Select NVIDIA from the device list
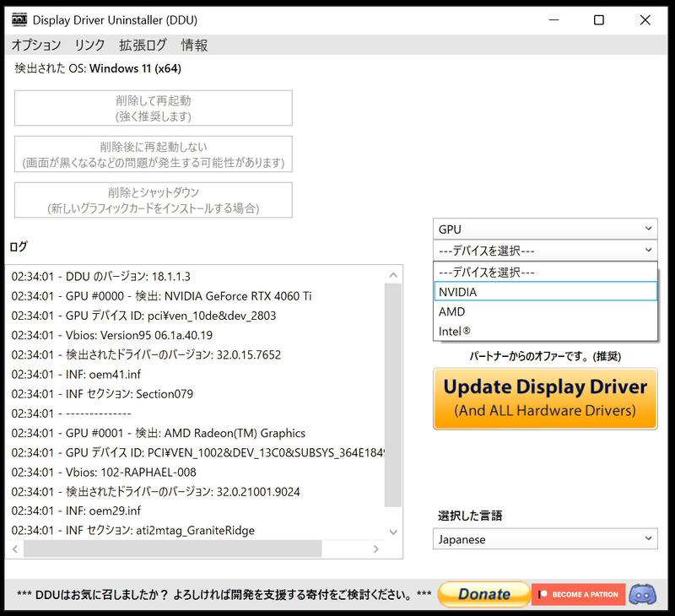The height and width of the screenshot is (616, 675). pos(546,292)
